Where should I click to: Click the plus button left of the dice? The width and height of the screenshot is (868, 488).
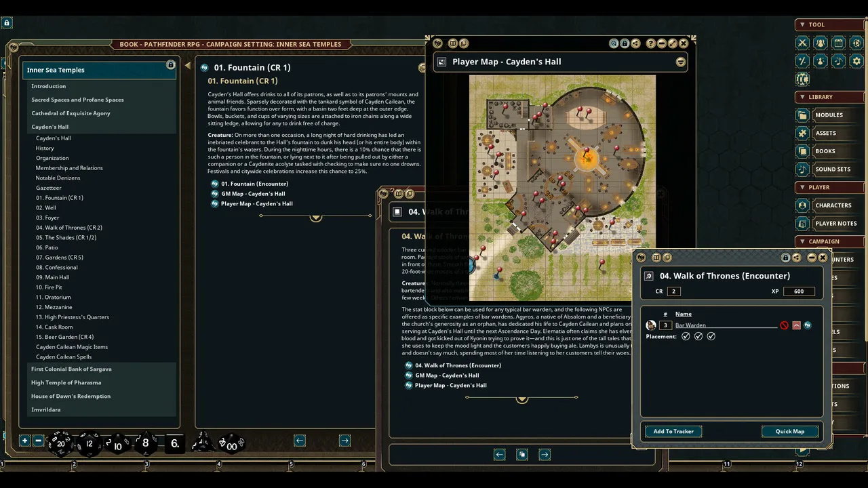click(25, 441)
